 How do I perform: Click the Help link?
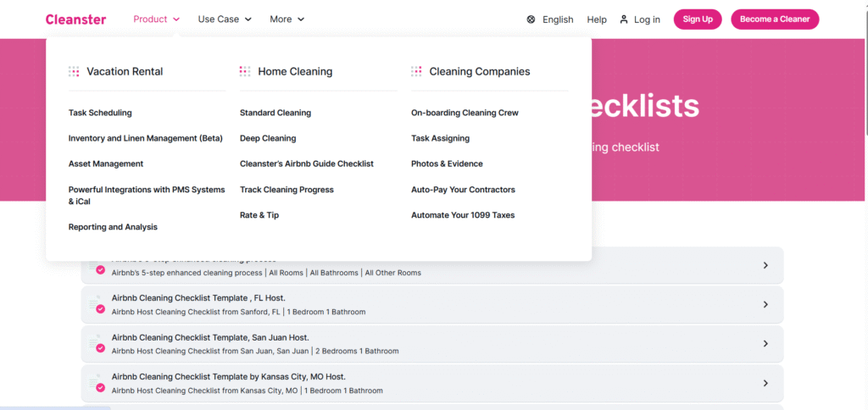[x=597, y=19]
